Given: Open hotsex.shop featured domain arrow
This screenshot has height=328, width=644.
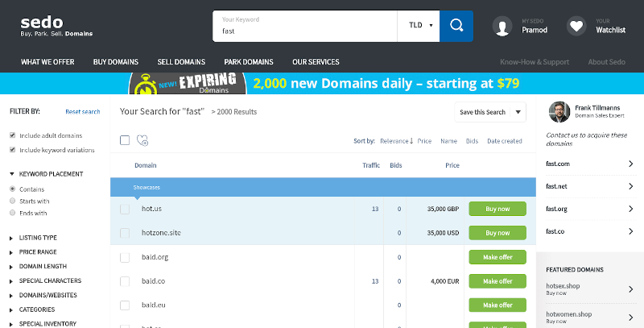Looking at the screenshot, I should [631, 289].
